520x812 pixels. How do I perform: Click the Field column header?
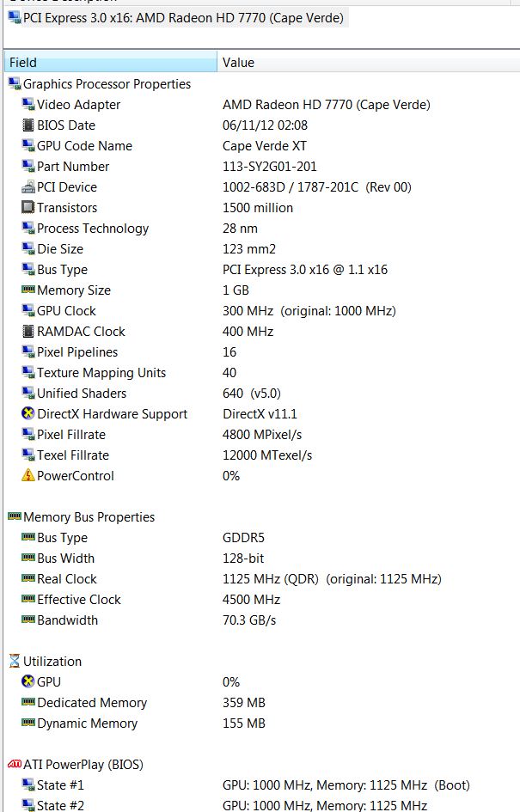click(110, 62)
